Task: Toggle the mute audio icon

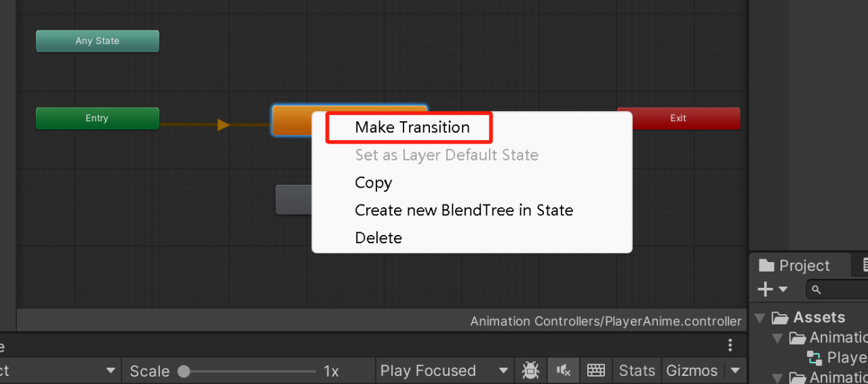Action: 564,371
